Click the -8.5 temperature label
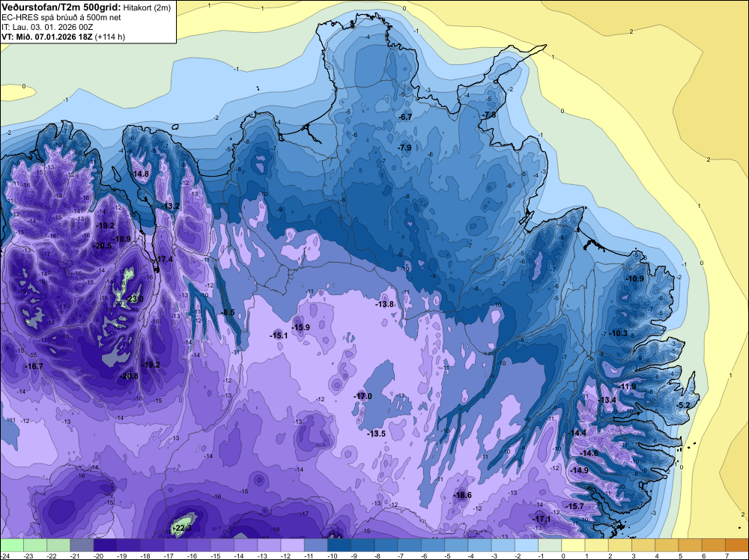Viewport: 749px width, 560px height. pyautogui.click(x=228, y=313)
